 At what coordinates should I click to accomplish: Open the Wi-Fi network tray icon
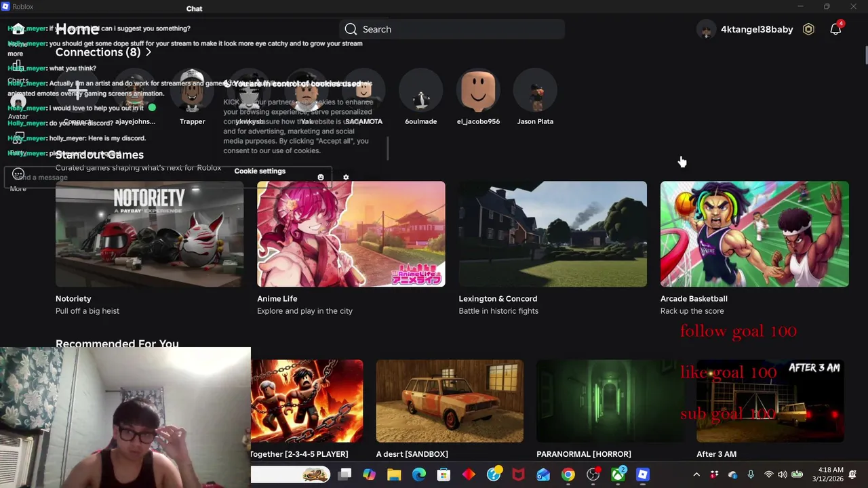[768, 475]
